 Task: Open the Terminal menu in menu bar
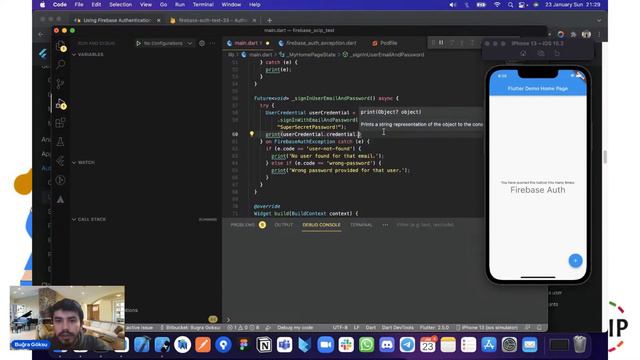tap(203, 4)
